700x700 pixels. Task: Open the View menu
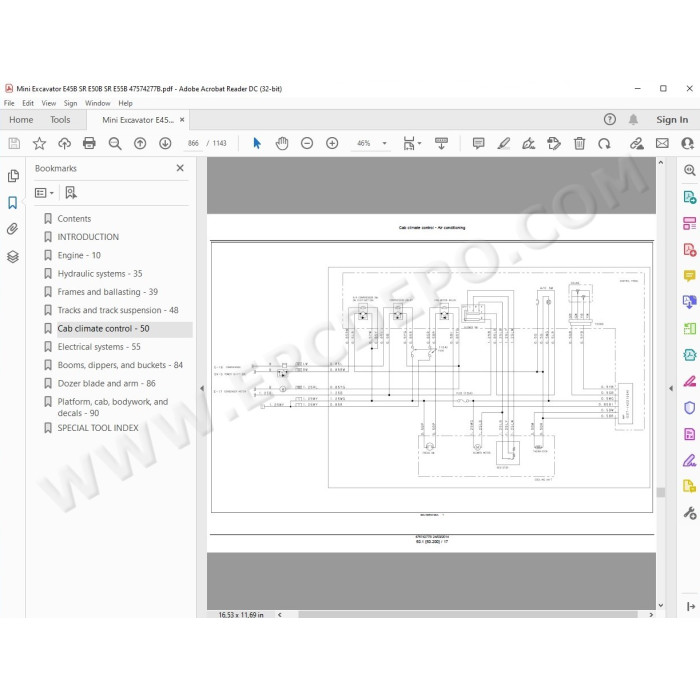pyautogui.click(x=49, y=103)
